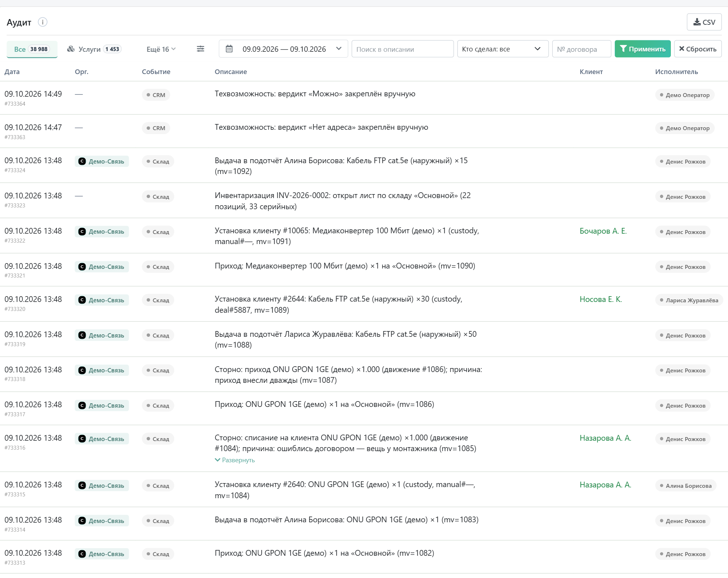Click Демо-Связь org badge in row #733317
The height and width of the screenshot is (578, 728).
[102, 405]
